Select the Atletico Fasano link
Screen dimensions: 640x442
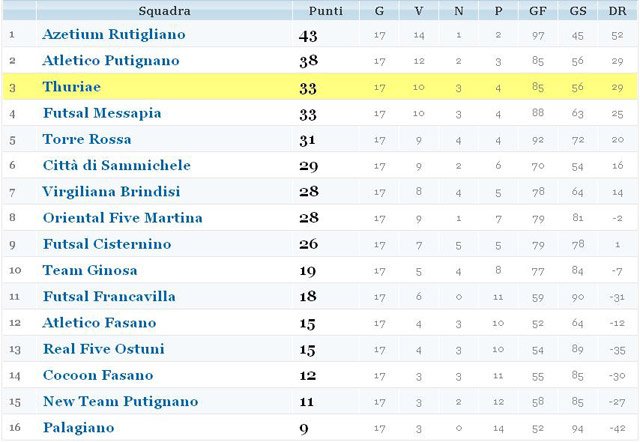(x=99, y=322)
